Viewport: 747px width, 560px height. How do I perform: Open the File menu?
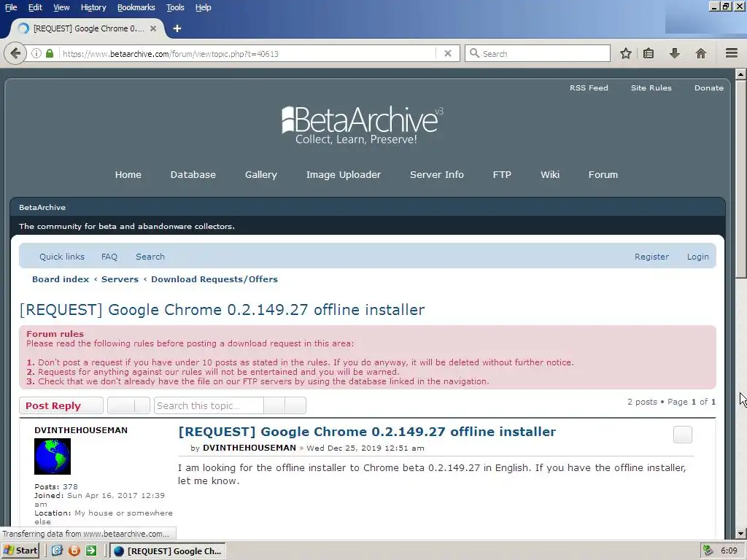11,7
